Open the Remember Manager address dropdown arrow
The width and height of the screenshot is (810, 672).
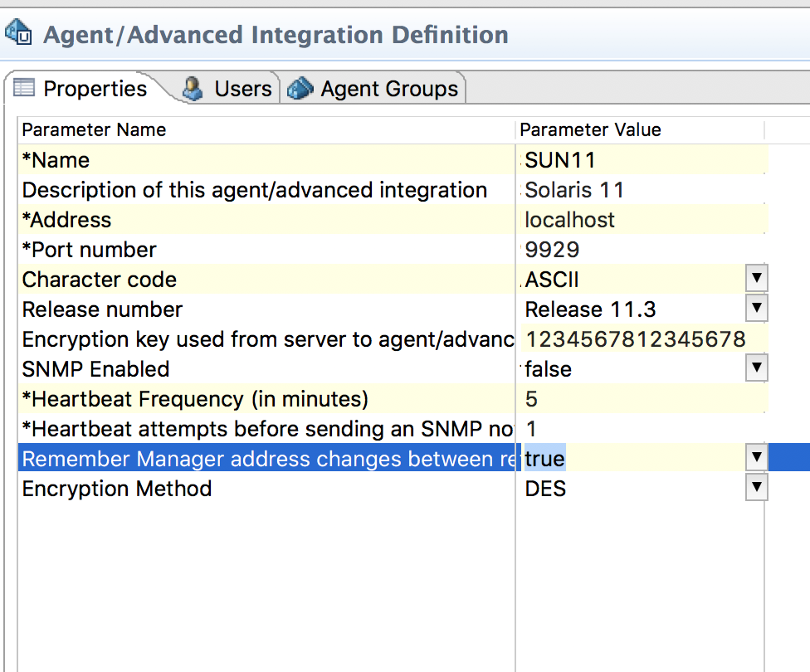pos(755,458)
